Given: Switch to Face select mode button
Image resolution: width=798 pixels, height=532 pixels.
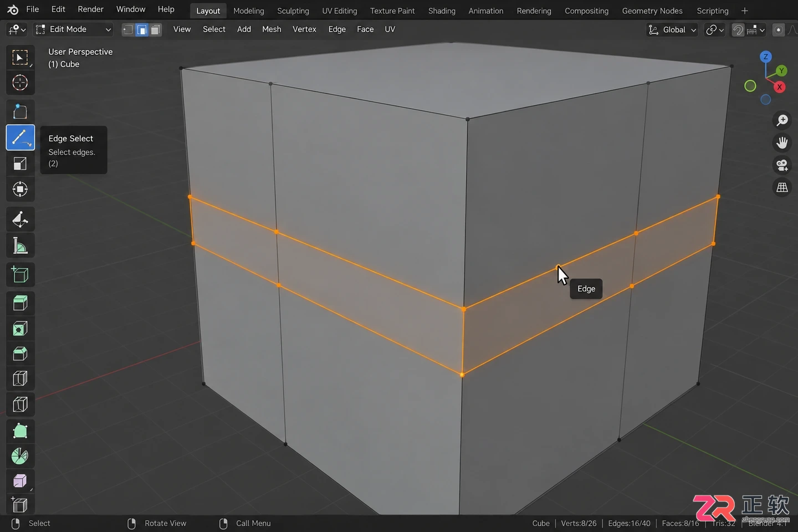Looking at the screenshot, I should (x=156, y=30).
